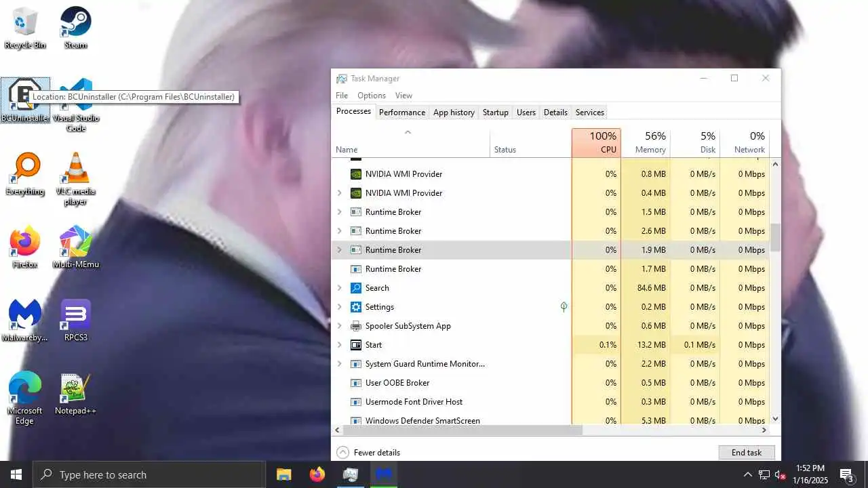Sort processes by the Network column header
This screenshot has height=488, width=868.
(x=745, y=143)
